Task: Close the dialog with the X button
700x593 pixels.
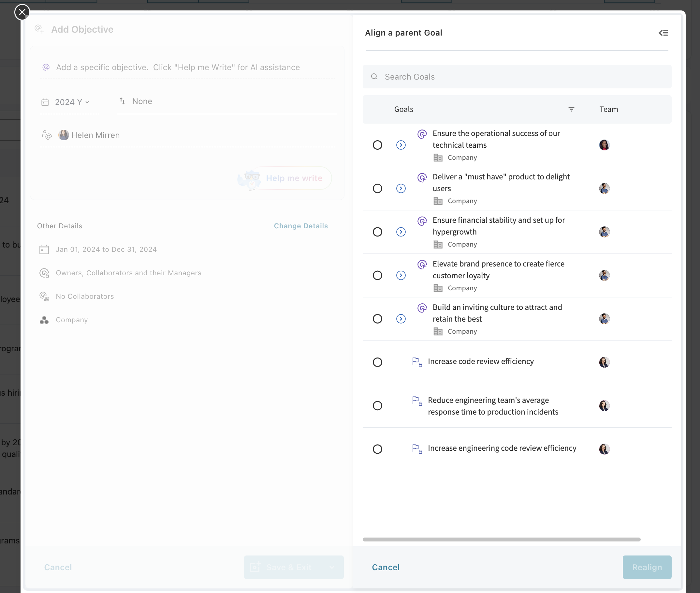Action: [22, 12]
